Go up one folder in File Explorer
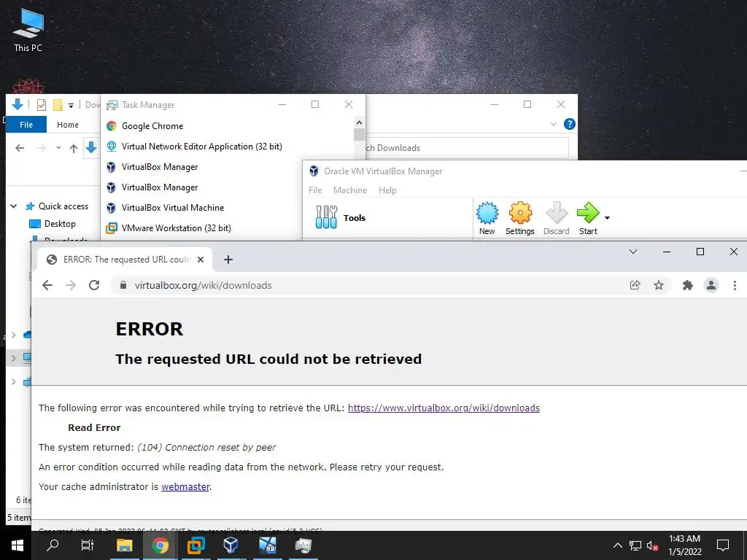 point(74,148)
